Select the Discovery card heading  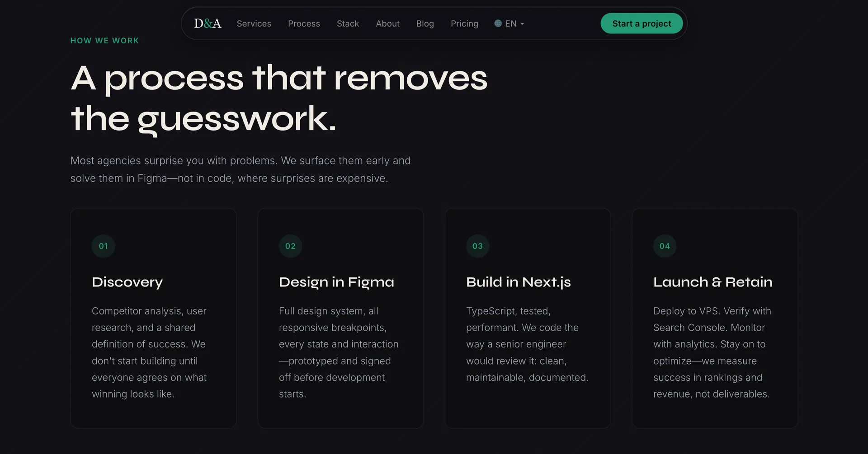coord(127,282)
